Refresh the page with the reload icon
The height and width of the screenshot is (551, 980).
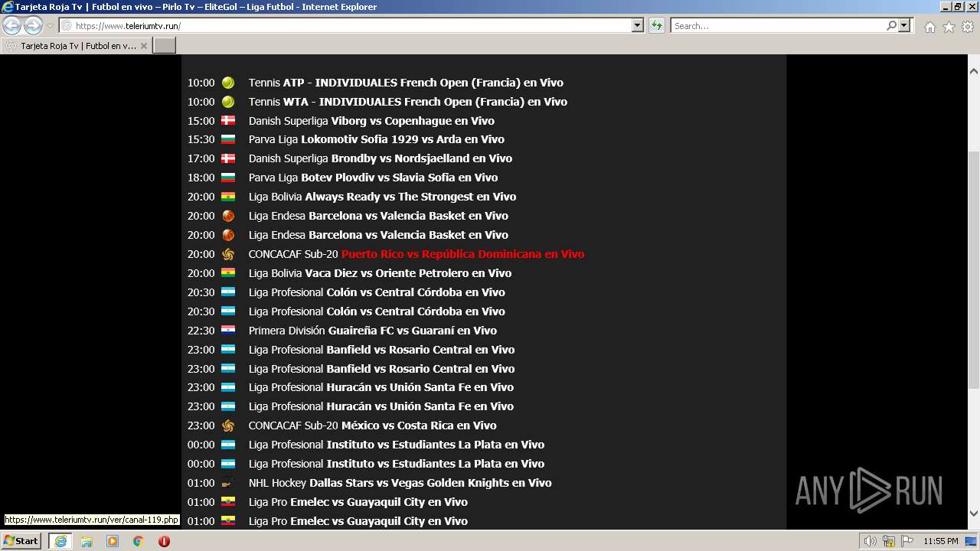point(657,25)
